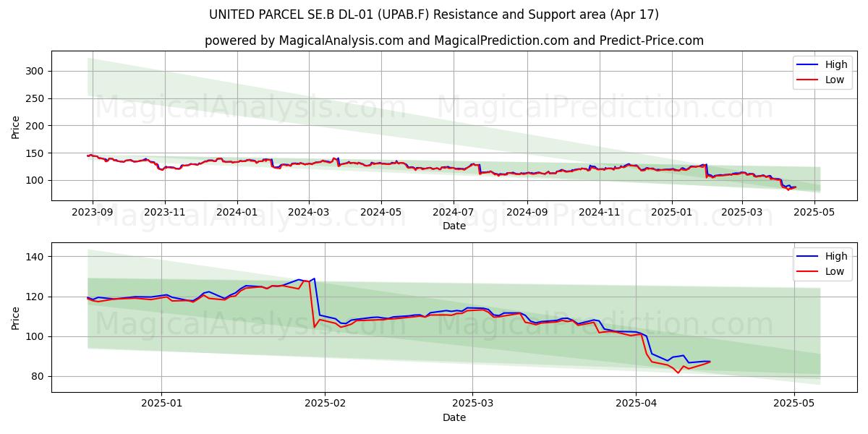Viewport: 868px width, 434px height.
Task: Click 'High' in the bottom chart legend
Action: click(836, 256)
